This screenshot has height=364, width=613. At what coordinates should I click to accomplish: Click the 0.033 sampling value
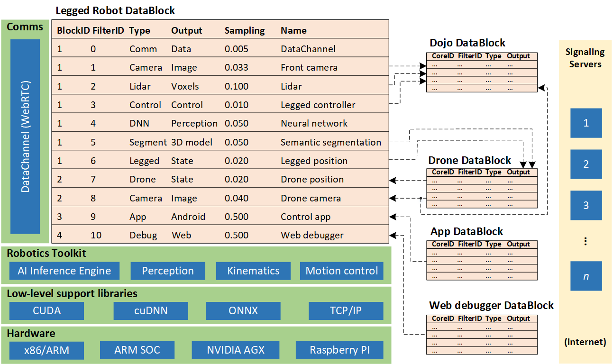(x=236, y=67)
